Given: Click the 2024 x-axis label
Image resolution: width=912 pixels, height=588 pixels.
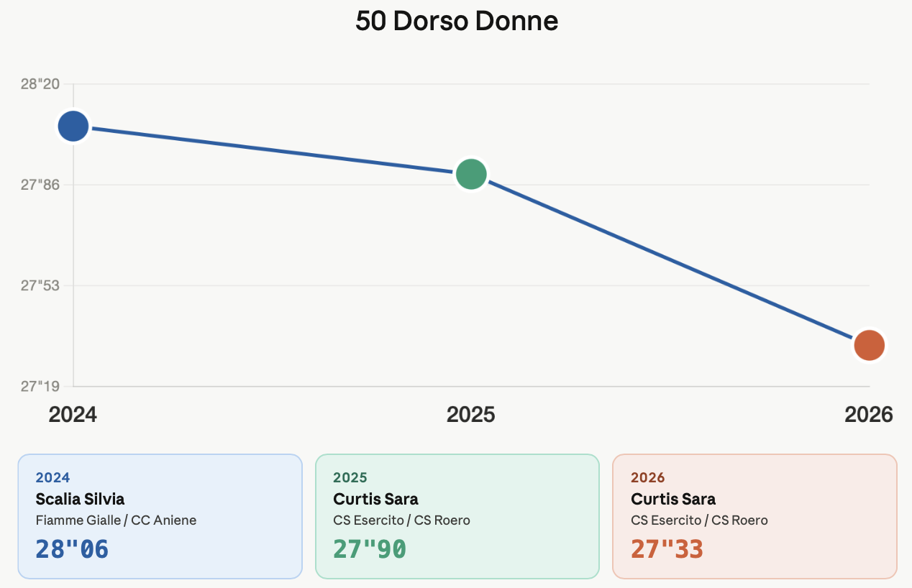Looking at the screenshot, I should tap(73, 415).
